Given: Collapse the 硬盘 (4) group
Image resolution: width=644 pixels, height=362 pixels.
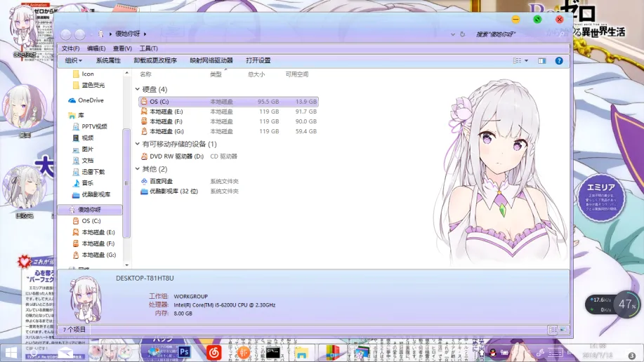Looking at the screenshot, I should 138,90.
